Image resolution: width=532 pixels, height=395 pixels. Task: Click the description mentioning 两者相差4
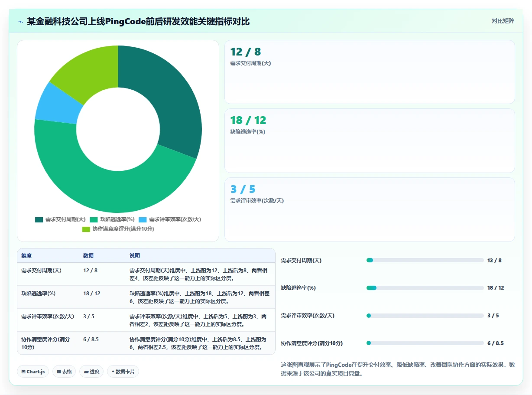click(x=200, y=274)
